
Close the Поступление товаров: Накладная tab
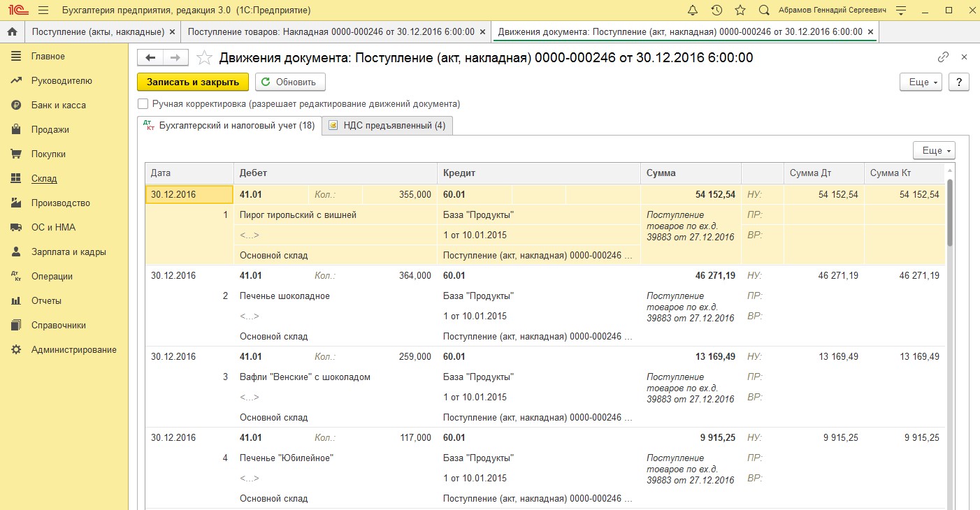[483, 32]
